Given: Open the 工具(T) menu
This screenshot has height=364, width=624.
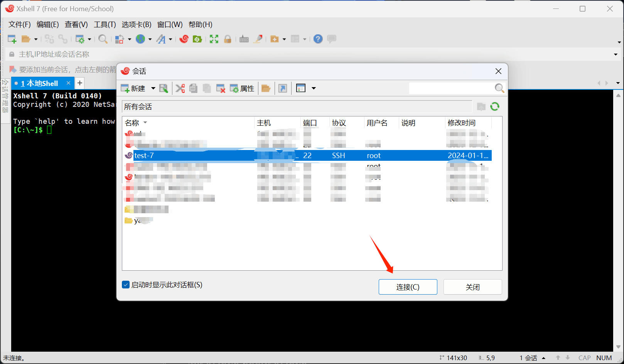Looking at the screenshot, I should pyautogui.click(x=105, y=25).
